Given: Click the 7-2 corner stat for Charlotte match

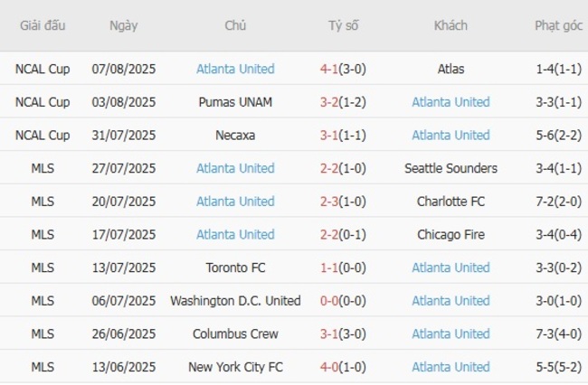Looking at the screenshot, I should pos(546,202).
